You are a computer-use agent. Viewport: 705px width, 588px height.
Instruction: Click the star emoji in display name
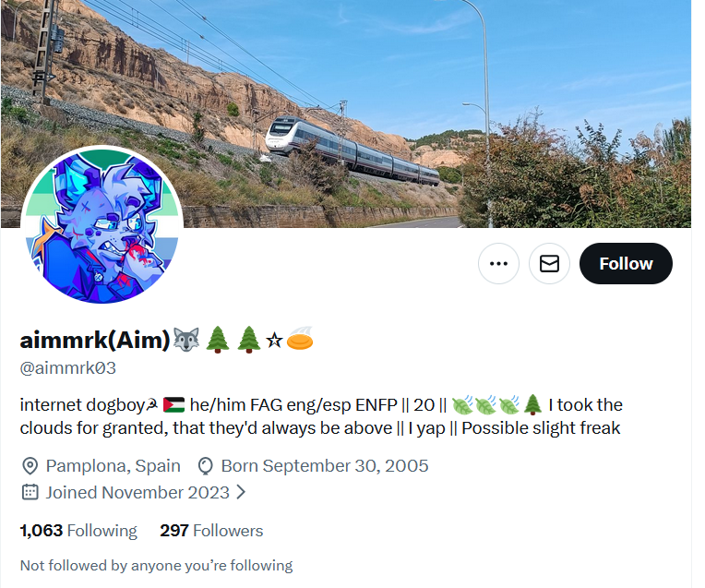coord(274,341)
